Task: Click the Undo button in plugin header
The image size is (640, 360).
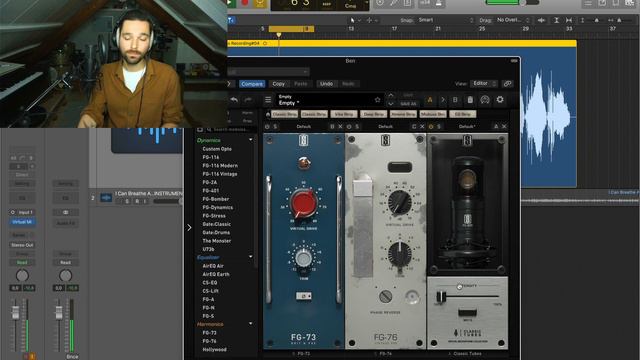Action: (x=326, y=84)
